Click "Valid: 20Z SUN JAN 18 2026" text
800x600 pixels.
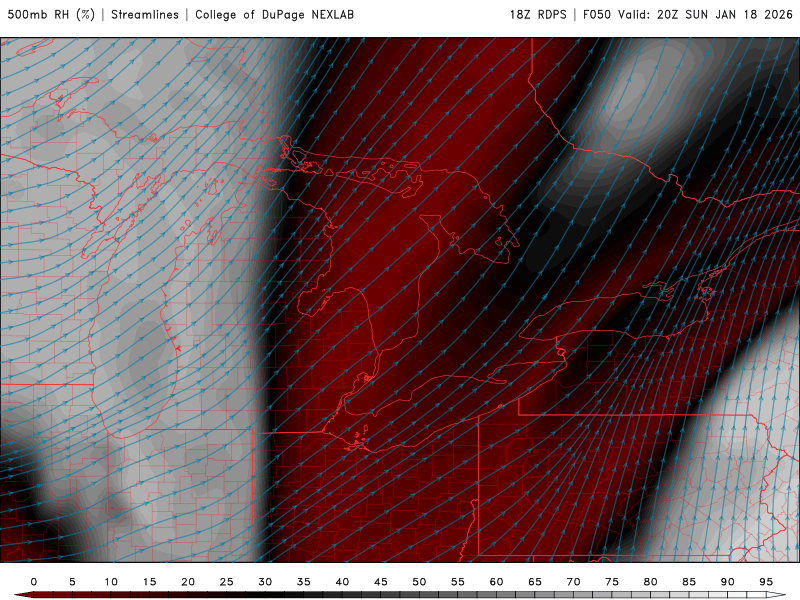click(706, 15)
